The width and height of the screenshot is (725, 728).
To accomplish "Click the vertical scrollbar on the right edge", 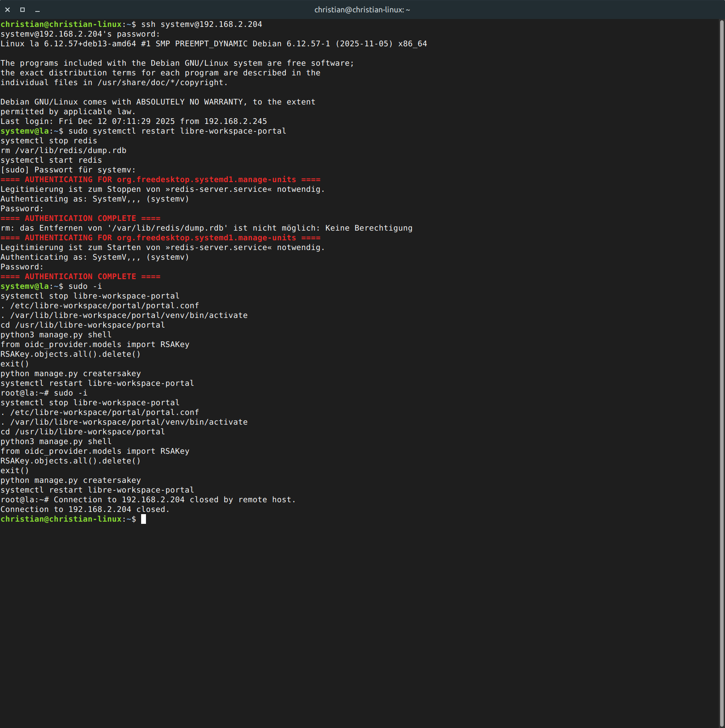I will pos(721,353).
